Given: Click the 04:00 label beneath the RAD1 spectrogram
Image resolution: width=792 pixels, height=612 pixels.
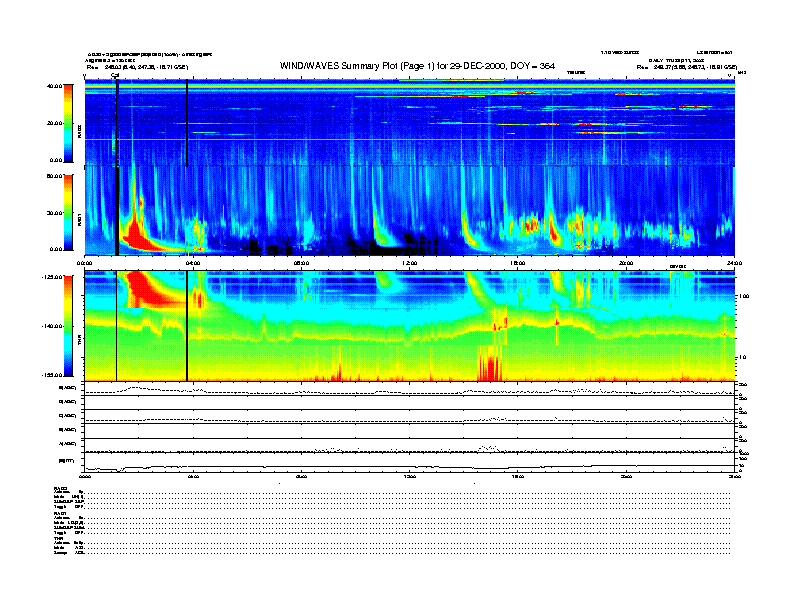Looking at the screenshot, I should point(193,263).
